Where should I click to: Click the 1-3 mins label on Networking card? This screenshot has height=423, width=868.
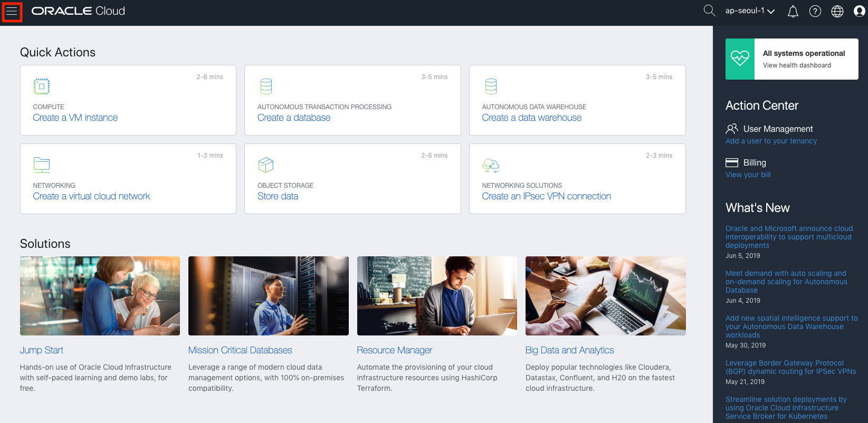click(210, 156)
